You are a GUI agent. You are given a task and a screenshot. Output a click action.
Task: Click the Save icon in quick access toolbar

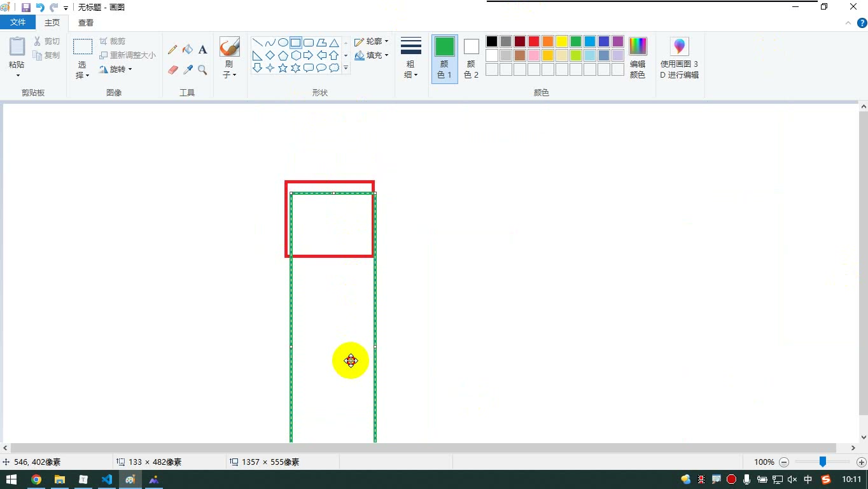26,8
